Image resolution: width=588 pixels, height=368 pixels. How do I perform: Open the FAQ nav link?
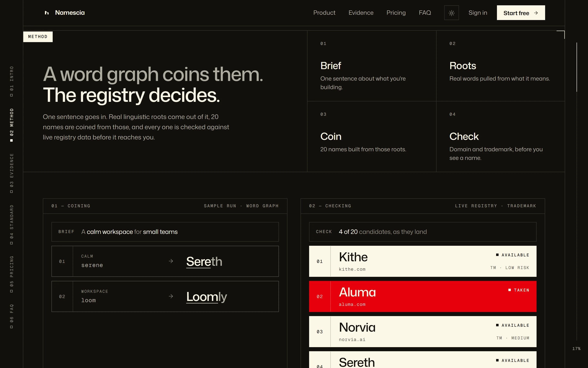click(425, 13)
